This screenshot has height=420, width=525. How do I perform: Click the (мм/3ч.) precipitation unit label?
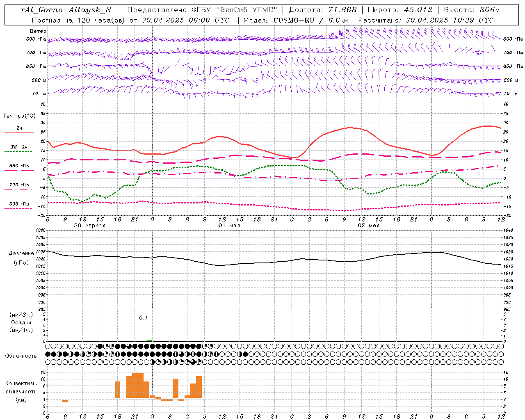21,315
